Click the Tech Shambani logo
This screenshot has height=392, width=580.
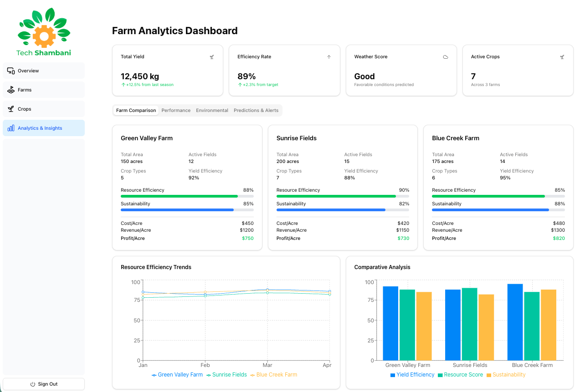pyautogui.click(x=44, y=31)
